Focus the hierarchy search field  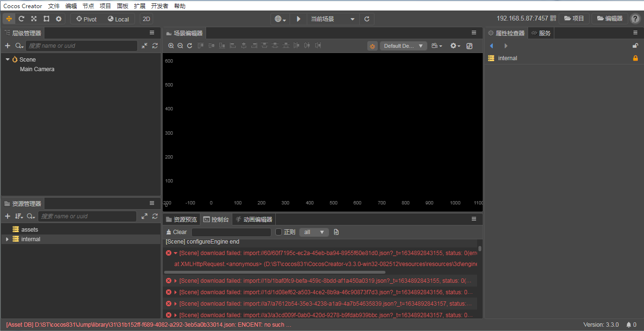(82, 46)
